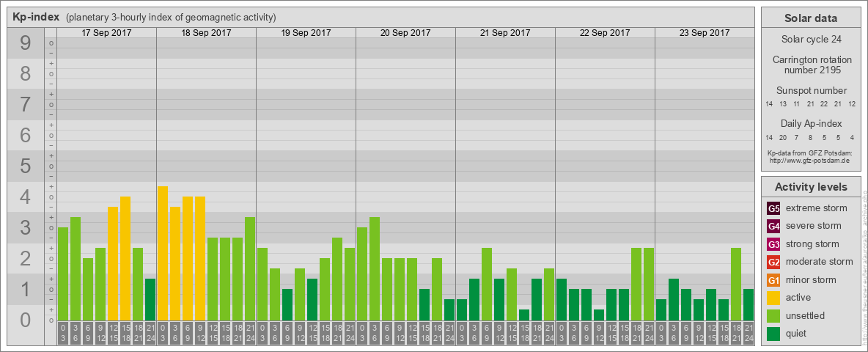
Task: Click the 'Kp-index' chart title
Action: pos(37,17)
